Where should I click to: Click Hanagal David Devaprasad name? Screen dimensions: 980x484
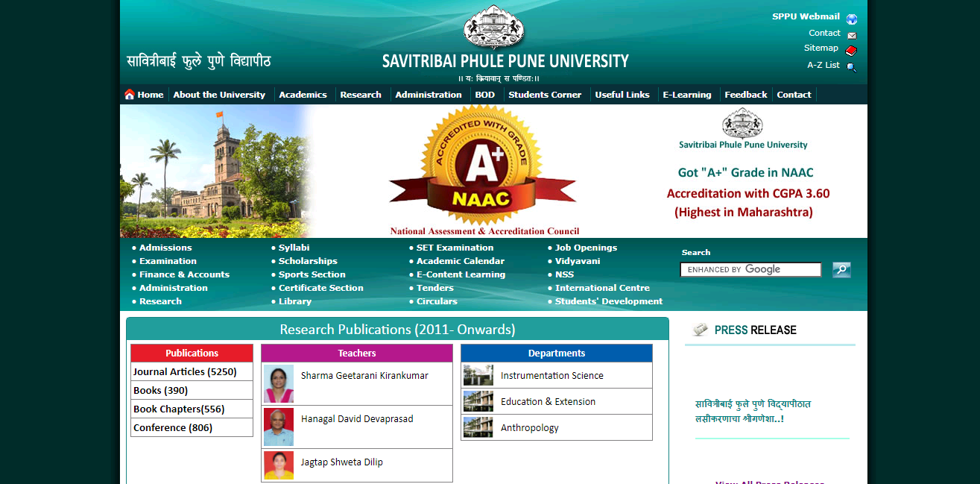357,418
